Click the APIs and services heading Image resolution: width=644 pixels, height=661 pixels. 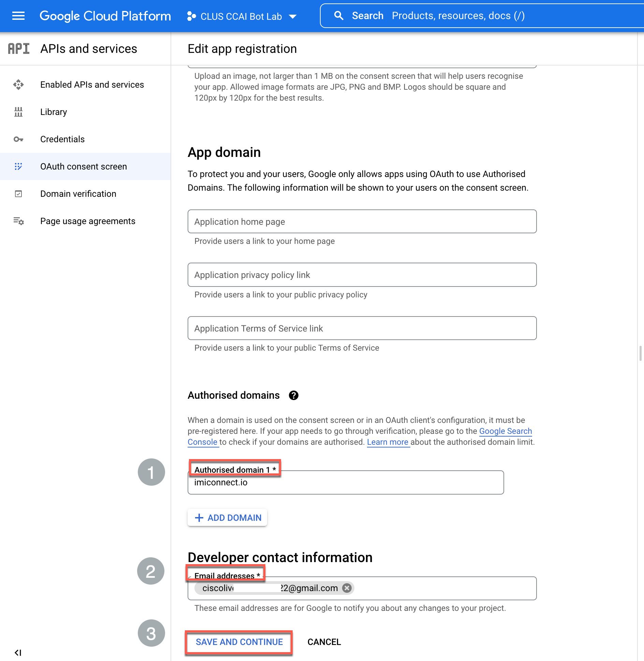(x=89, y=49)
